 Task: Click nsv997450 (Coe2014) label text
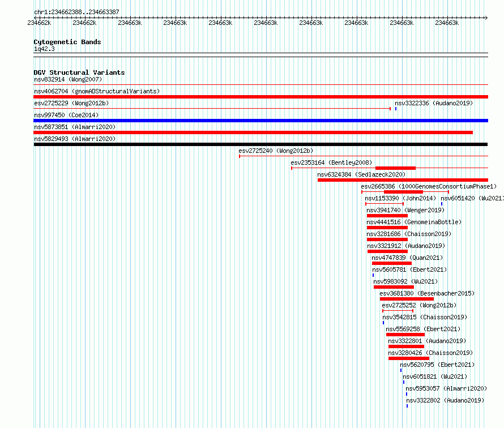(x=66, y=115)
